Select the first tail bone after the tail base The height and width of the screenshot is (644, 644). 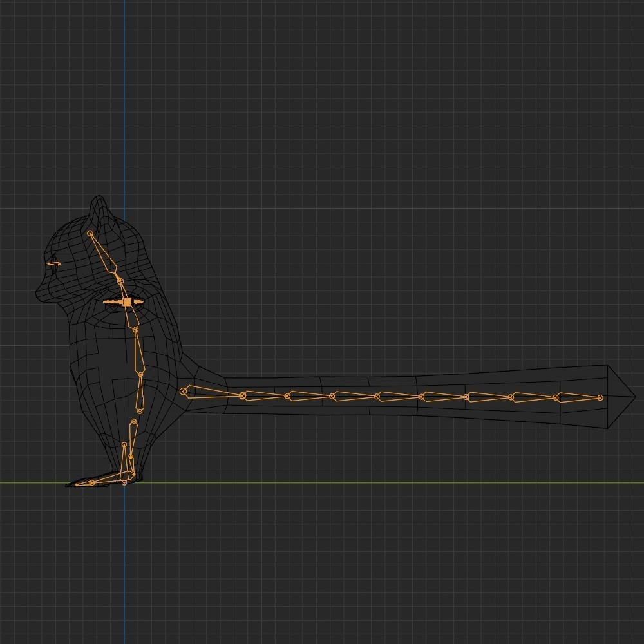point(213,392)
